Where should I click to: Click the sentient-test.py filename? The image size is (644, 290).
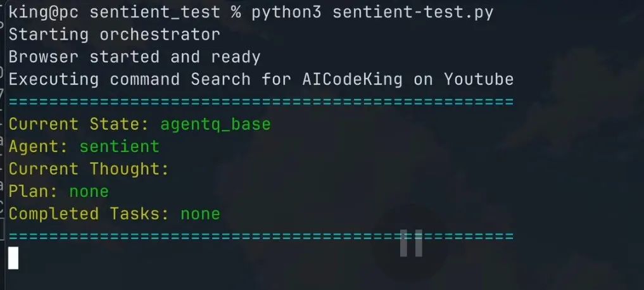click(x=413, y=12)
